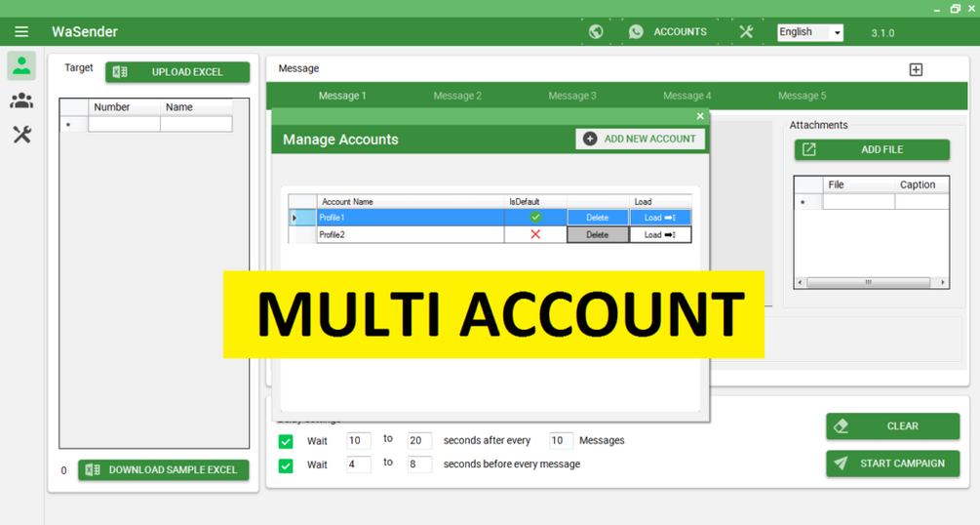Switch to the Message 3 tab

pyautogui.click(x=571, y=96)
